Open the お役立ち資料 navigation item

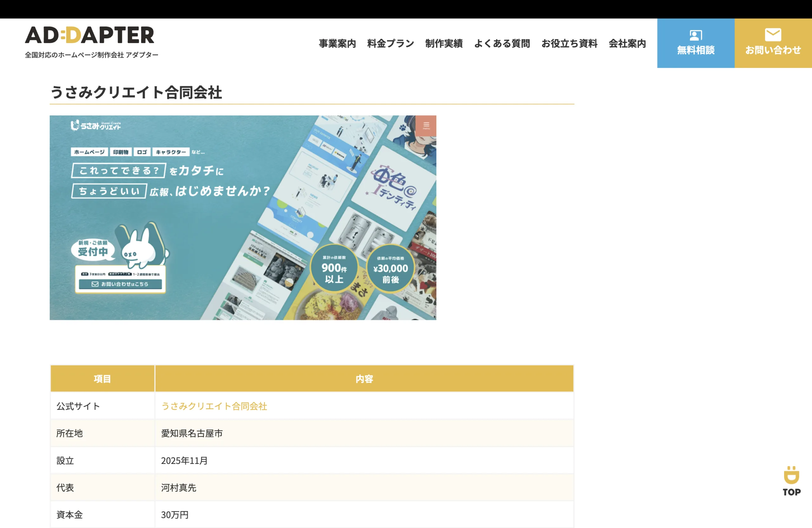(569, 44)
